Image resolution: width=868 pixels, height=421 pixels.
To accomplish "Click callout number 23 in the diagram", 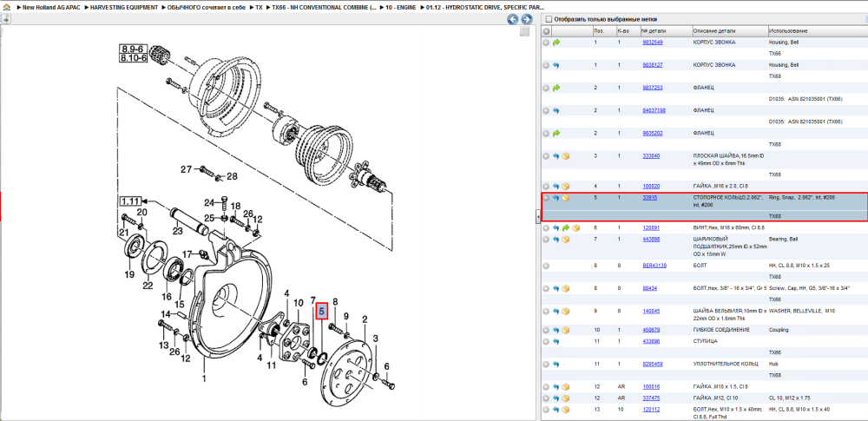I will pyautogui.click(x=177, y=232).
